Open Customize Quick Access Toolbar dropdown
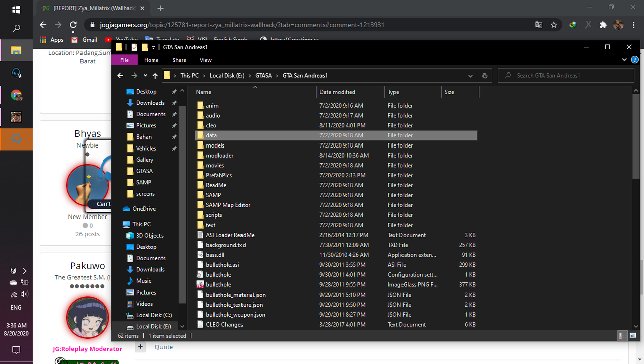The image size is (644, 364). tap(153, 47)
